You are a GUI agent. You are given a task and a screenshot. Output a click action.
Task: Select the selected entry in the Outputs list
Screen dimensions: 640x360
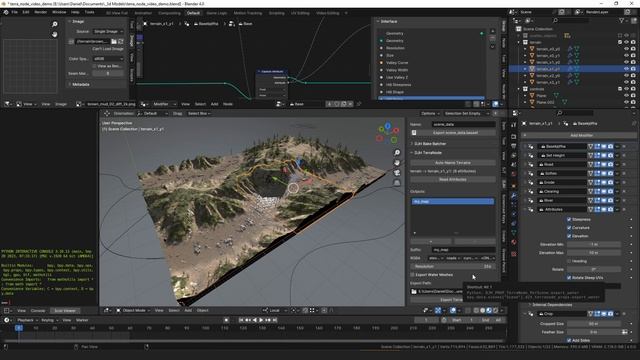click(453, 201)
